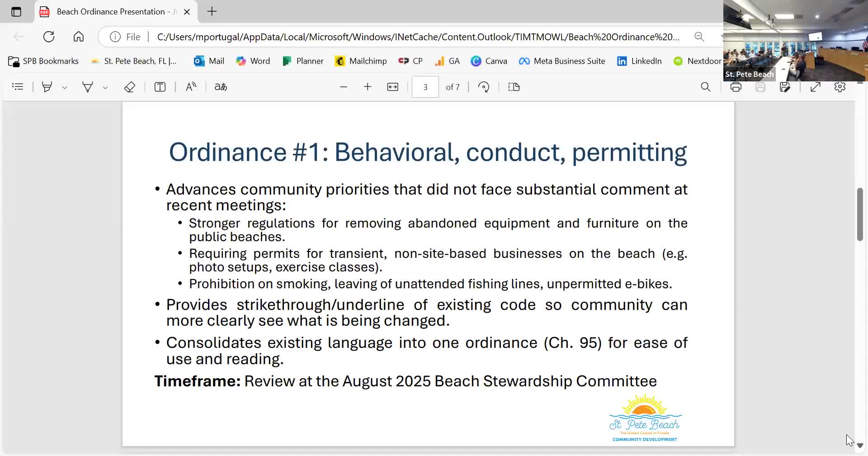The height and width of the screenshot is (456, 868).
Task: Open PDF viewer settings gear
Action: point(840,87)
